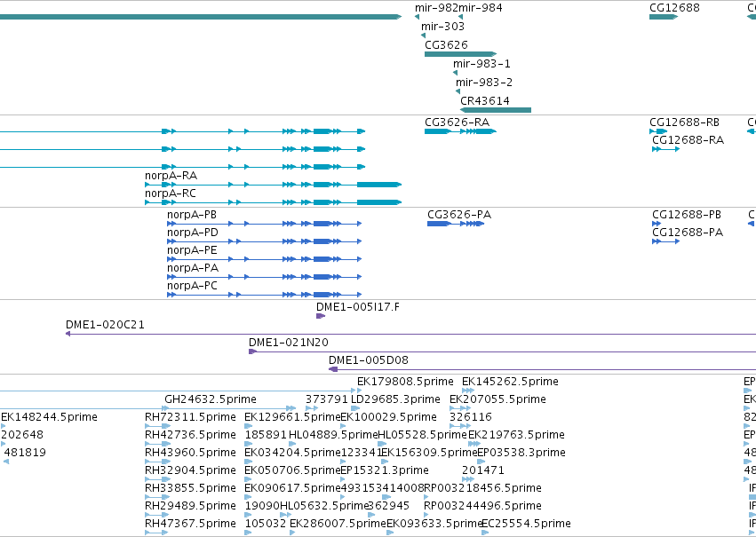Click the RH72311.5prime EST label
This screenshot has width=756, height=537.
tap(190, 417)
